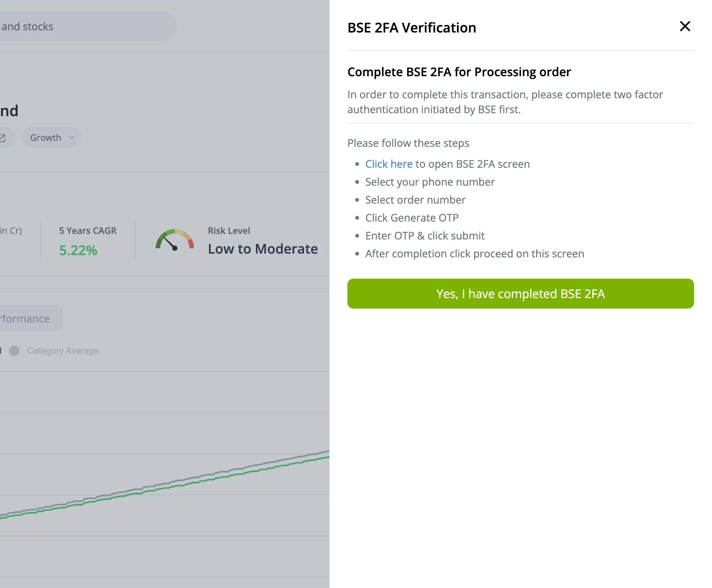Focus the funds and stocks search field
The image size is (712, 588).
pyautogui.click(x=88, y=26)
